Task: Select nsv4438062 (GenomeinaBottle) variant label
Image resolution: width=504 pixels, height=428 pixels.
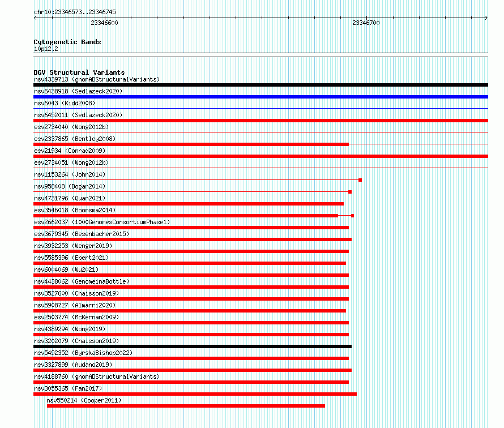Action: [x=82, y=281]
